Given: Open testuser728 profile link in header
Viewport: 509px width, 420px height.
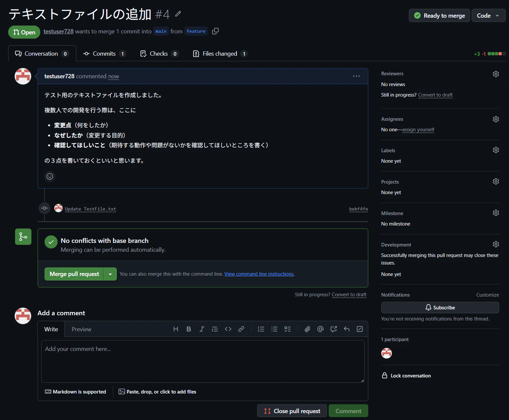Looking at the screenshot, I should coord(58,31).
